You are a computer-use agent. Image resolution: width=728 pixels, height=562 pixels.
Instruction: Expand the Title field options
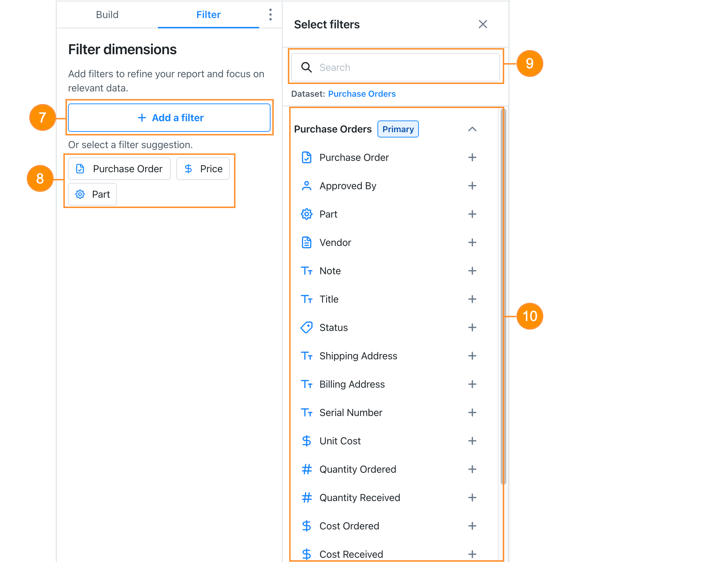point(472,299)
